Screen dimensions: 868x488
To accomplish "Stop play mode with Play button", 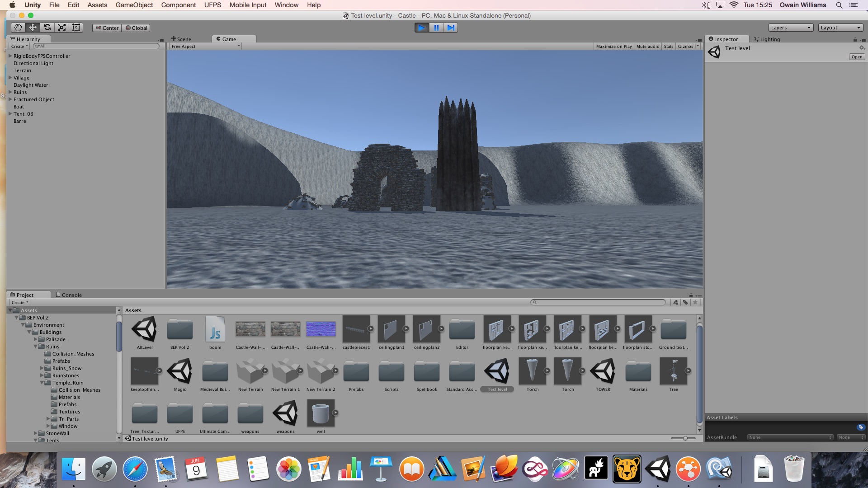I will pyautogui.click(x=421, y=28).
